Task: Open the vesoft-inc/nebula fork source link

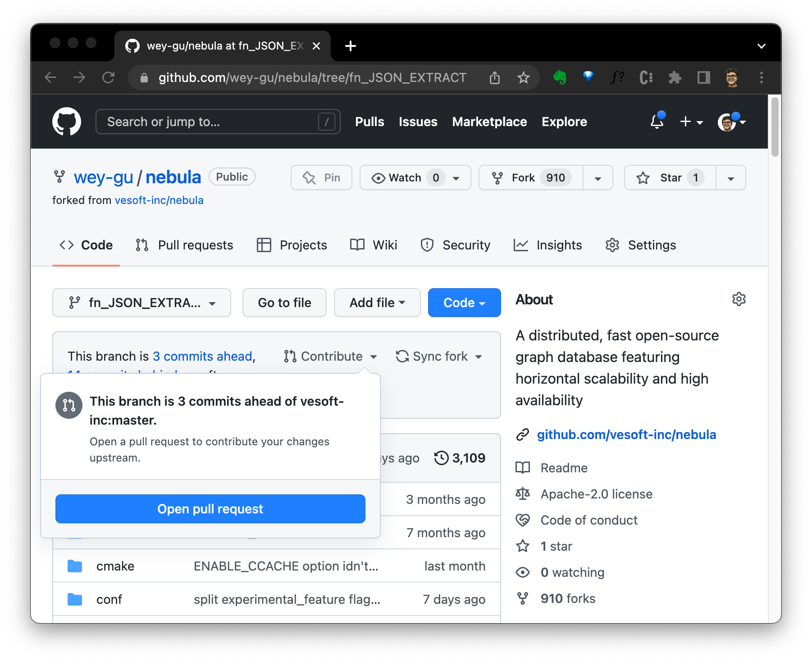Action: coord(159,200)
